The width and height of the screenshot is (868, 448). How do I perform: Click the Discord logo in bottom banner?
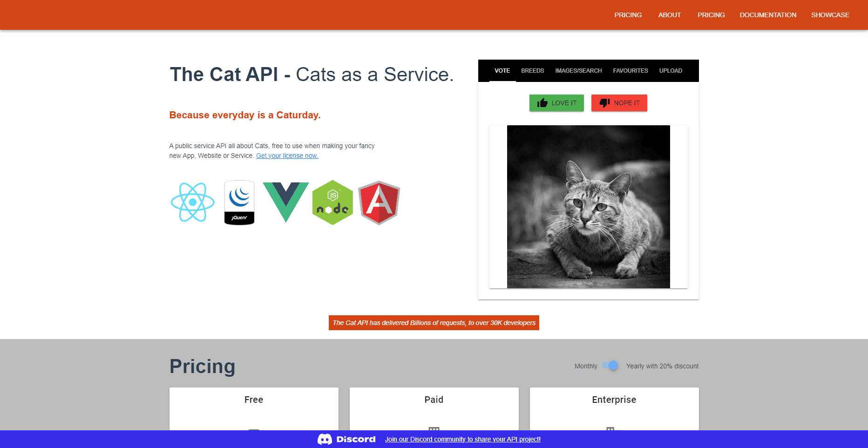346,439
